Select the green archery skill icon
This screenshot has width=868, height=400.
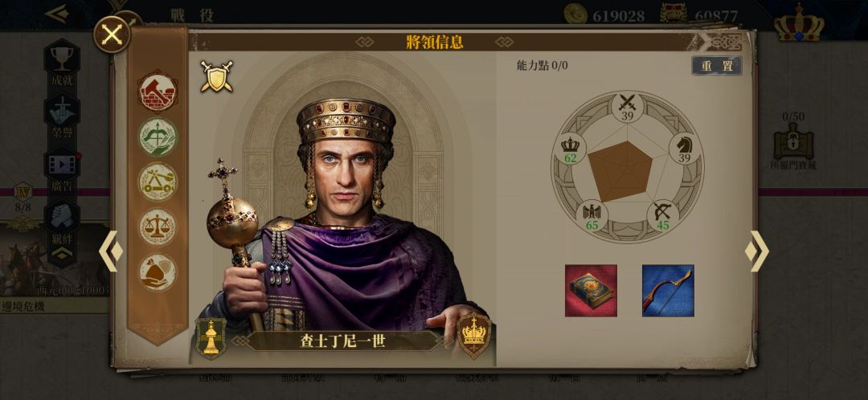pos(158,137)
